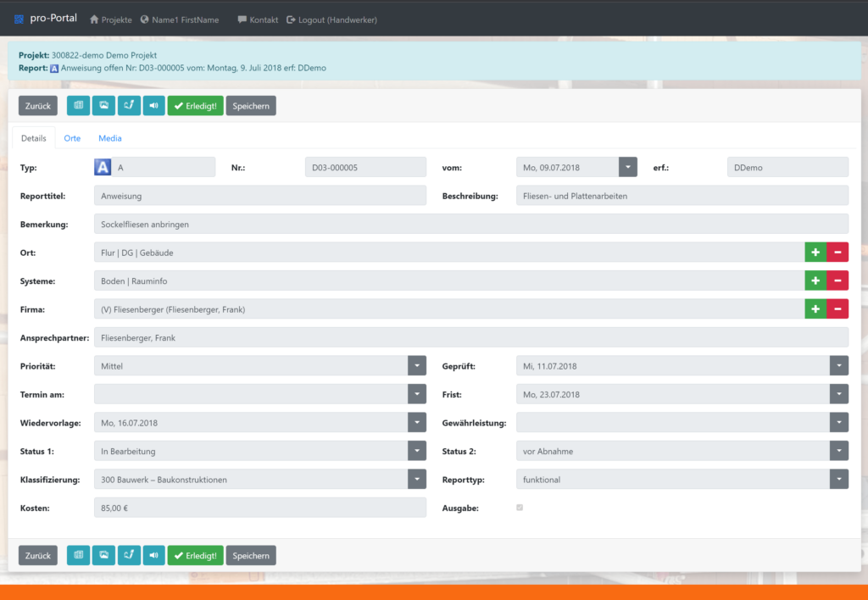Image resolution: width=868 pixels, height=600 pixels.
Task: Open the Kontakt speech bubble icon
Action: click(x=240, y=19)
